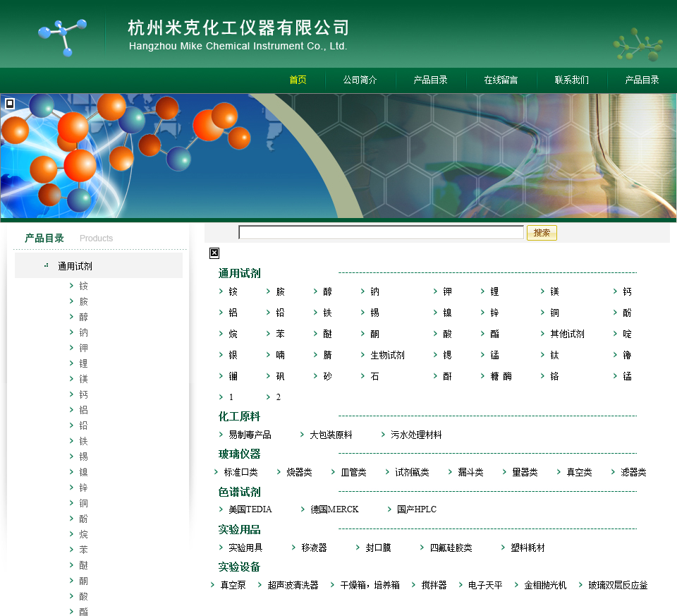Open the 标准口类 glassware link
This screenshot has height=616, width=677.
click(241, 472)
